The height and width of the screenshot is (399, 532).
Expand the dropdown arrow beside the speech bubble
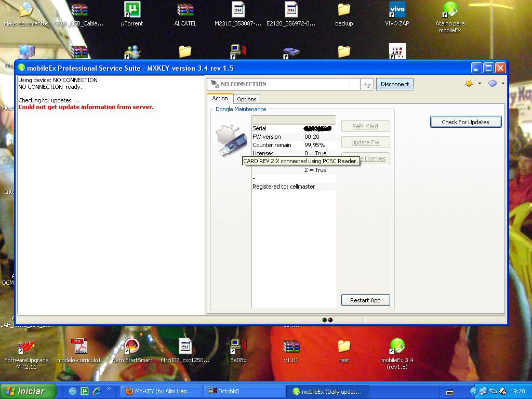pyautogui.click(x=503, y=84)
